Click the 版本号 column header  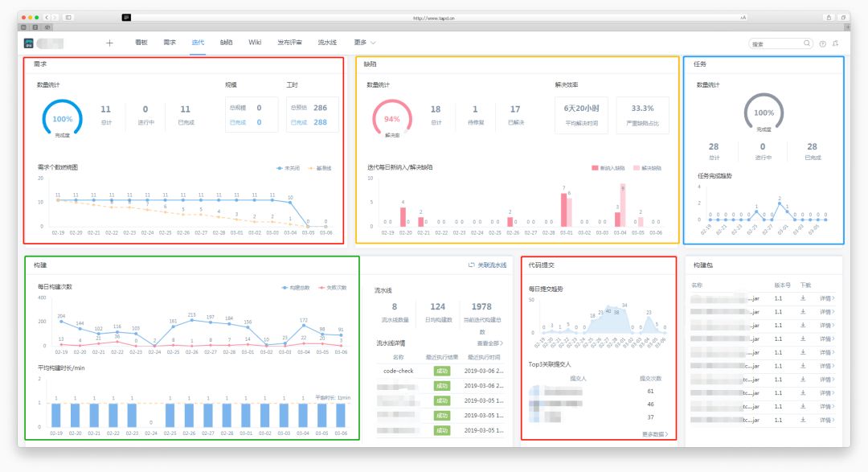point(782,285)
